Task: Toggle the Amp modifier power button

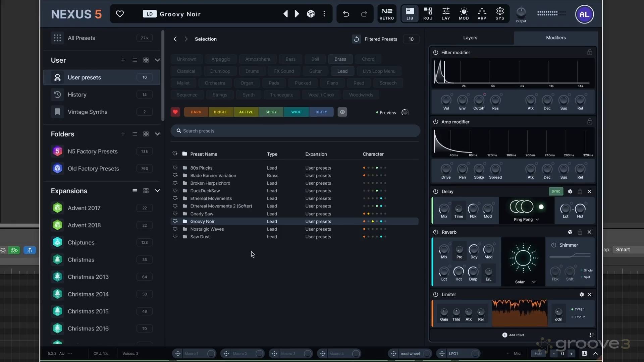Action: click(x=435, y=122)
